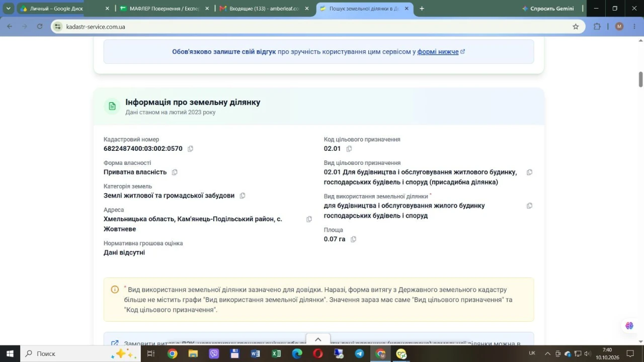The image size is (644, 362).
Task: Launch Microsoft Word from the taskbar
Action: coord(255,353)
